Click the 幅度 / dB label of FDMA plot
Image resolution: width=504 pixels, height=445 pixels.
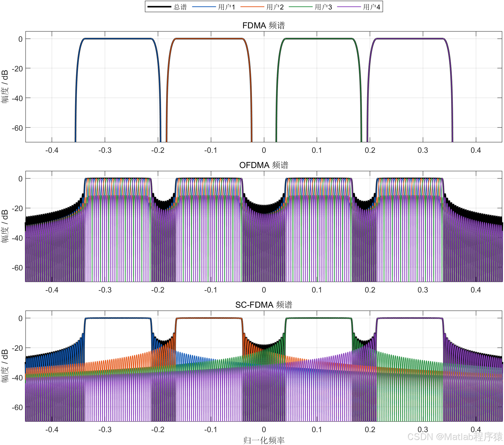[5, 87]
